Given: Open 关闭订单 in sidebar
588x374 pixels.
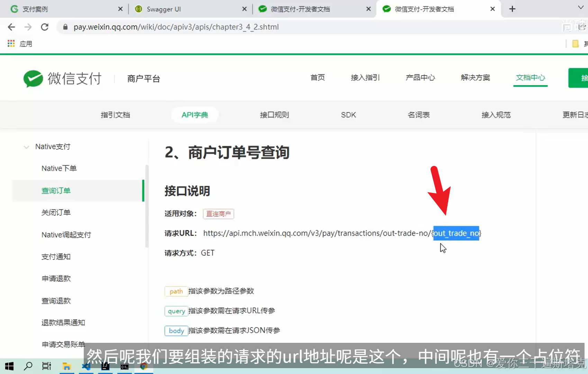Looking at the screenshot, I should pyautogui.click(x=56, y=213).
